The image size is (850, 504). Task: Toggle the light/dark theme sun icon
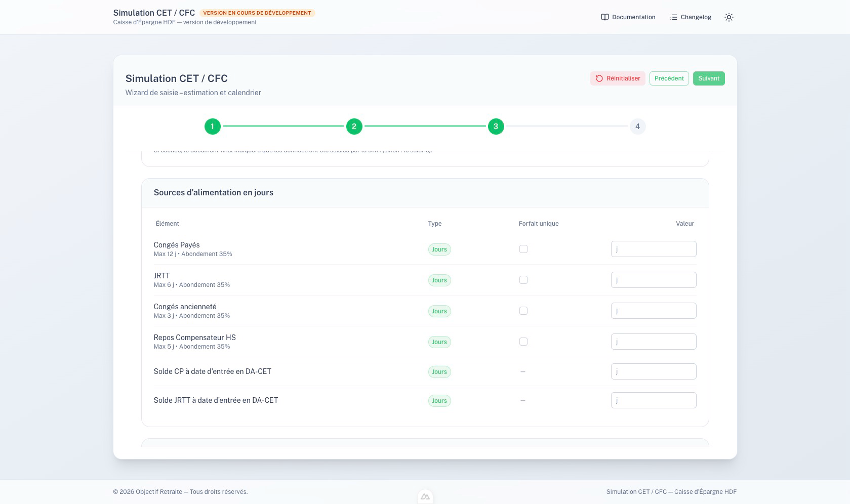coord(728,17)
